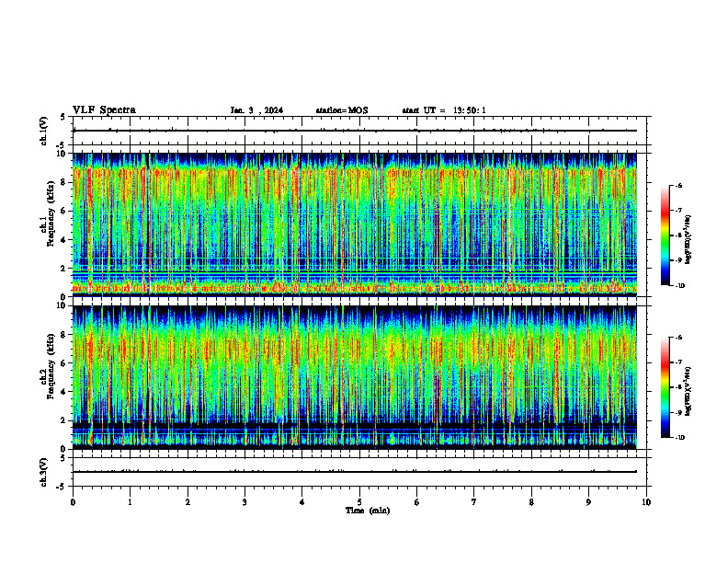Click the "ch.3(V)" waveform axis label

[44, 472]
